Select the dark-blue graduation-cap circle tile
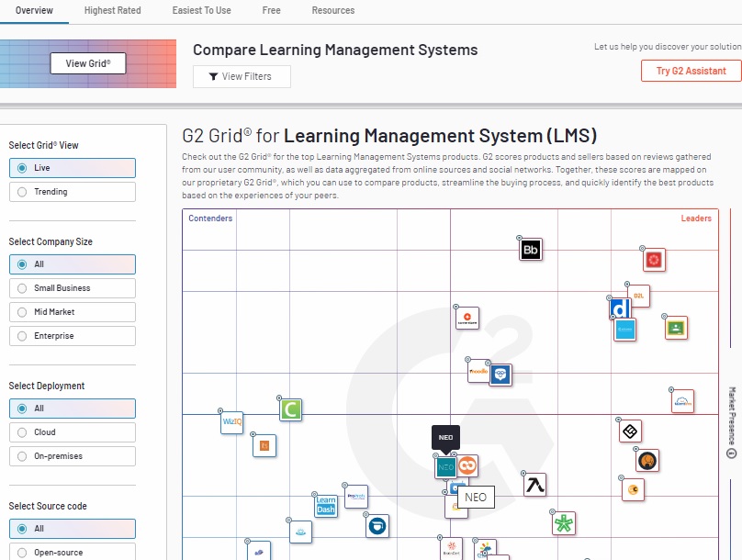Screen dimensions: 742x560 pyautogui.click(x=377, y=526)
